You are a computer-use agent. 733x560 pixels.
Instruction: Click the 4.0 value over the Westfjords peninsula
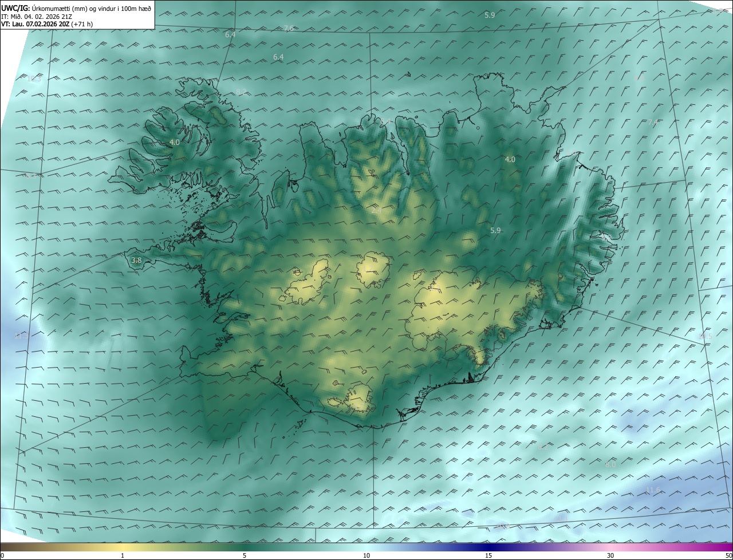(x=174, y=142)
